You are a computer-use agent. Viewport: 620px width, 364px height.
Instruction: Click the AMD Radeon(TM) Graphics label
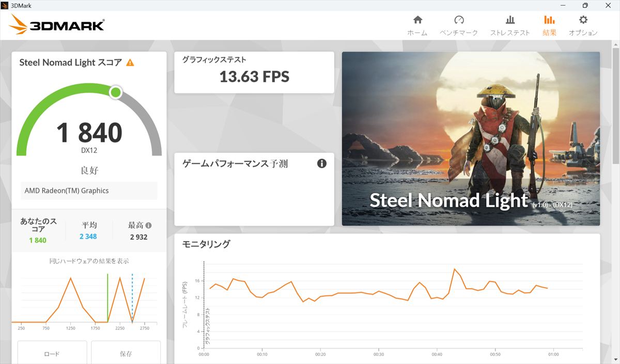[67, 191]
